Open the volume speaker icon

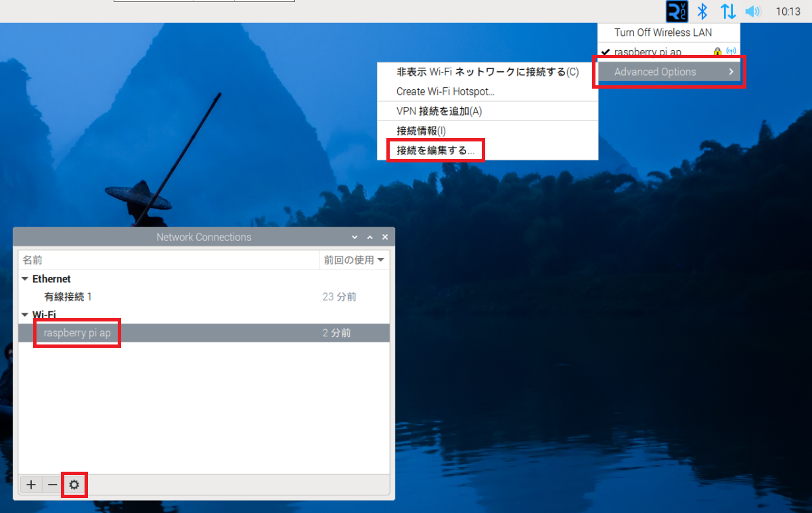tap(752, 12)
